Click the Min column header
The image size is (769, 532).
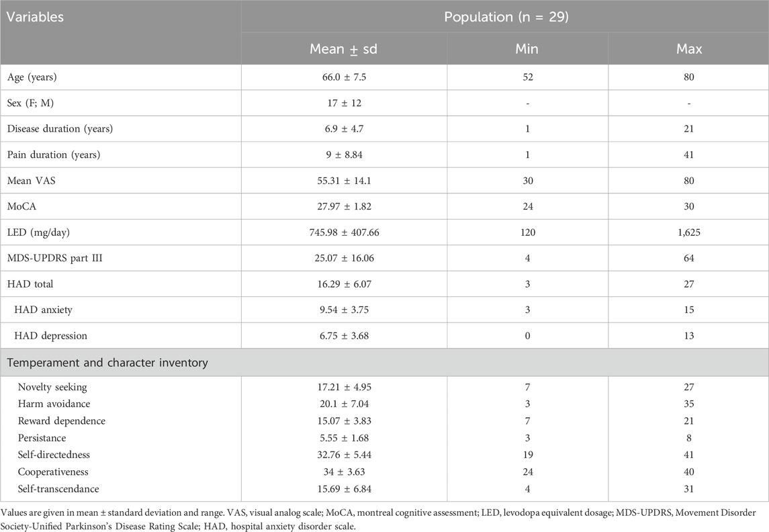[527, 49]
